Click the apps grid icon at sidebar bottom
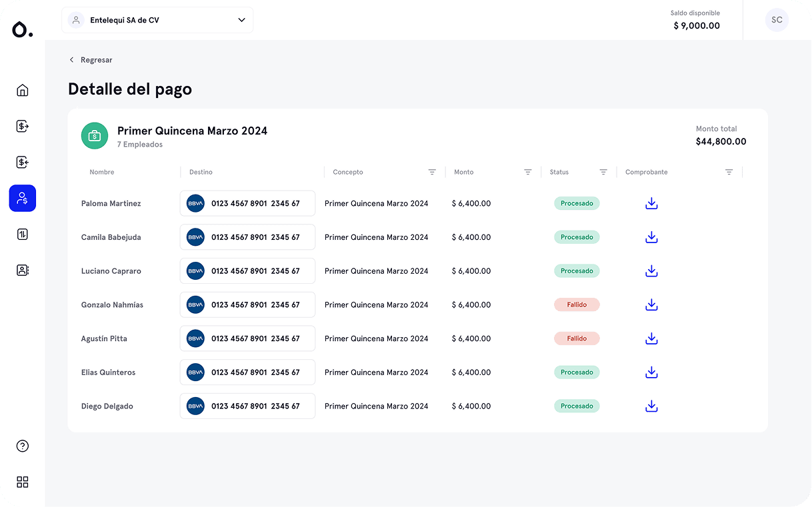This screenshot has width=812, height=507. tap(22, 482)
